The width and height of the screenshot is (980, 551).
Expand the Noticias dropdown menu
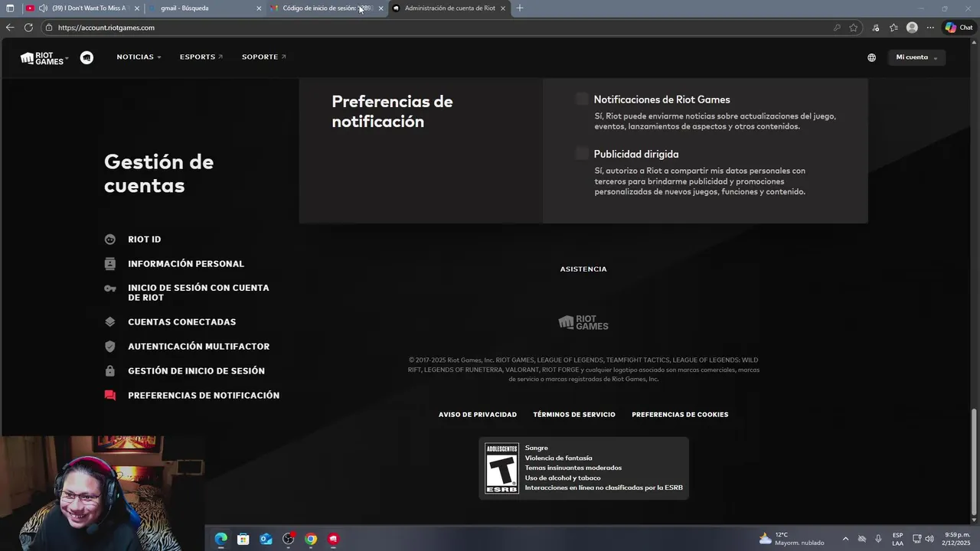(139, 57)
